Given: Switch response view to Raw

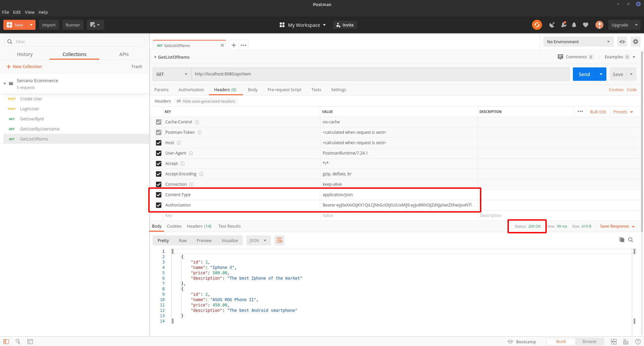Looking at the screenshot, I should coord(183,240).
